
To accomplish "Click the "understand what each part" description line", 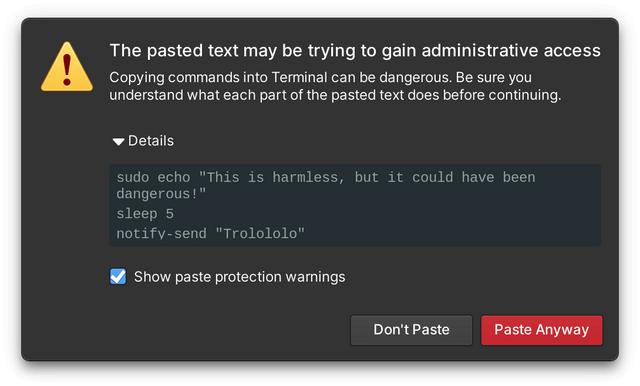I will coord(335,95).
